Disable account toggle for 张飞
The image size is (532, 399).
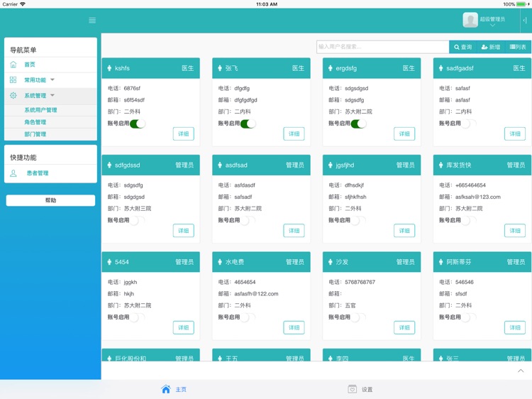[x=248, y=124]
